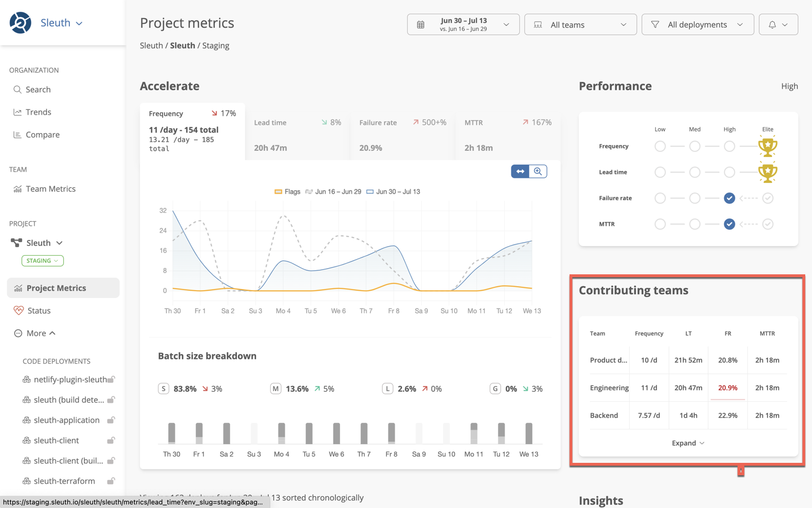Click deployment icon next to sleuth-terraform
Screen dimensions: 812x508
click(27, 481)
